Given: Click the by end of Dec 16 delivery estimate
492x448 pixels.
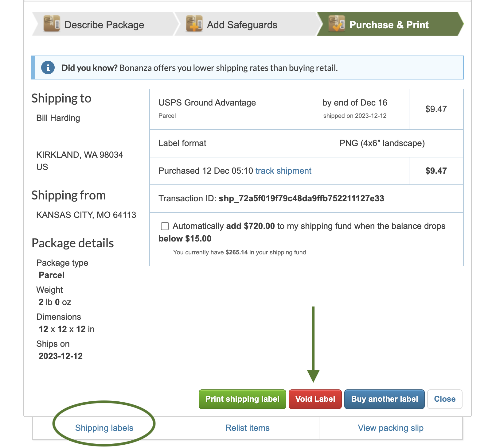Looking at the screenshot, I should coord(355,103).
